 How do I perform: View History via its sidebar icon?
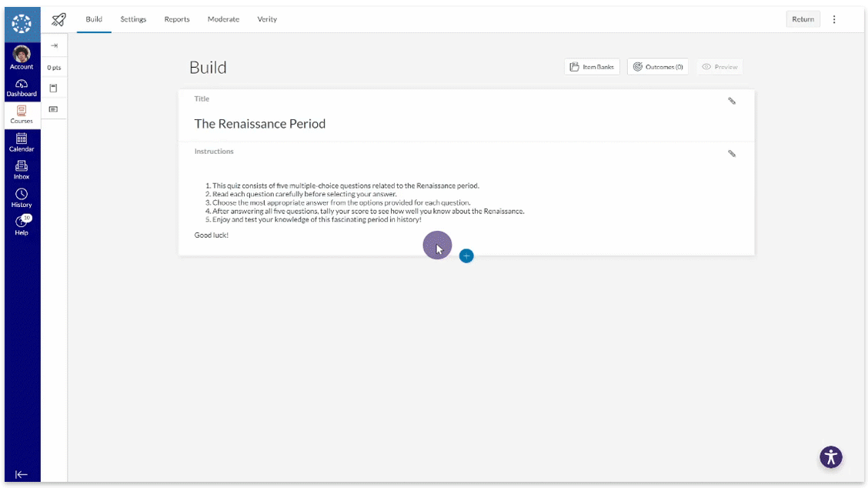(22, 199)
